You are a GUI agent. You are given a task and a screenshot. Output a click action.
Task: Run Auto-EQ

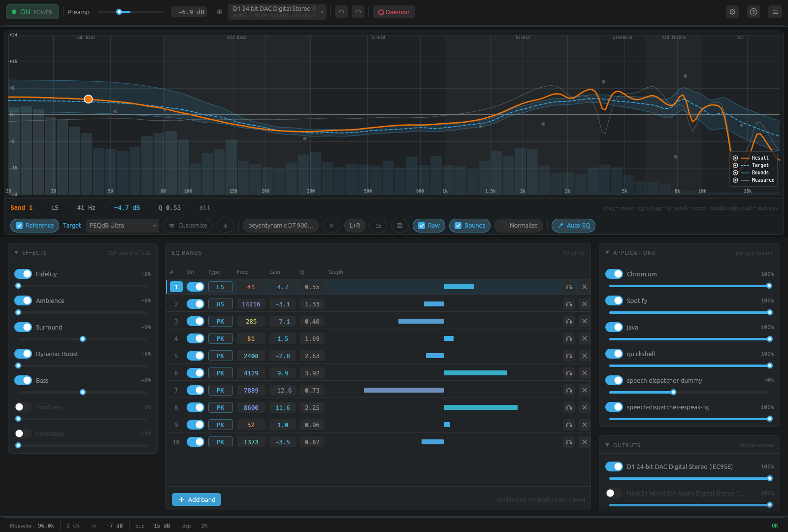[573, 226]
